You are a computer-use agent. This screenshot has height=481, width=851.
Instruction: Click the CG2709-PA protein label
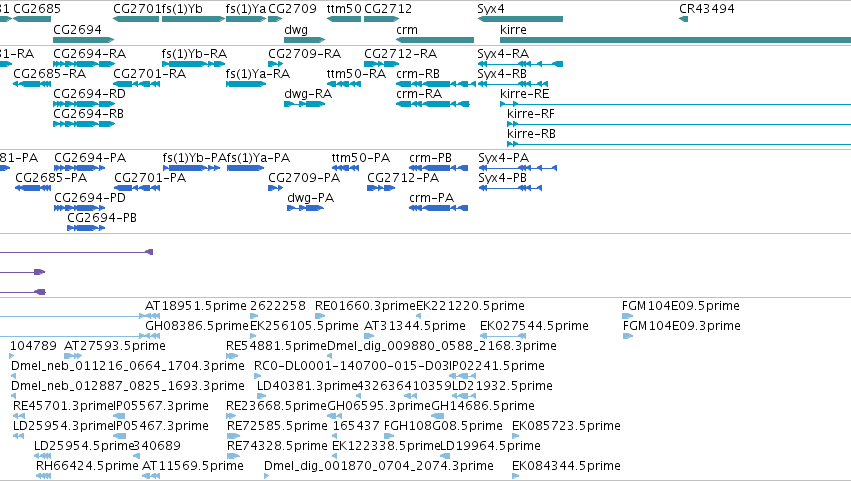304,178
